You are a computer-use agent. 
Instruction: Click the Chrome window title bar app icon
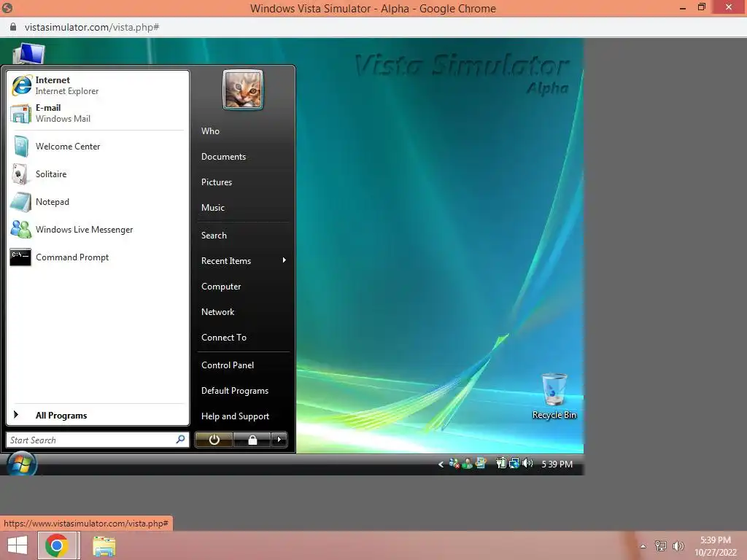[7, 8]
